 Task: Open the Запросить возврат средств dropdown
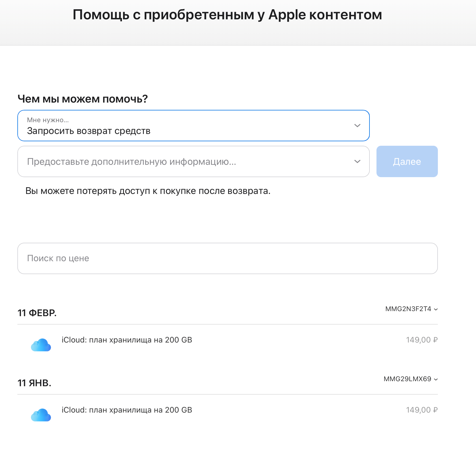193,126
